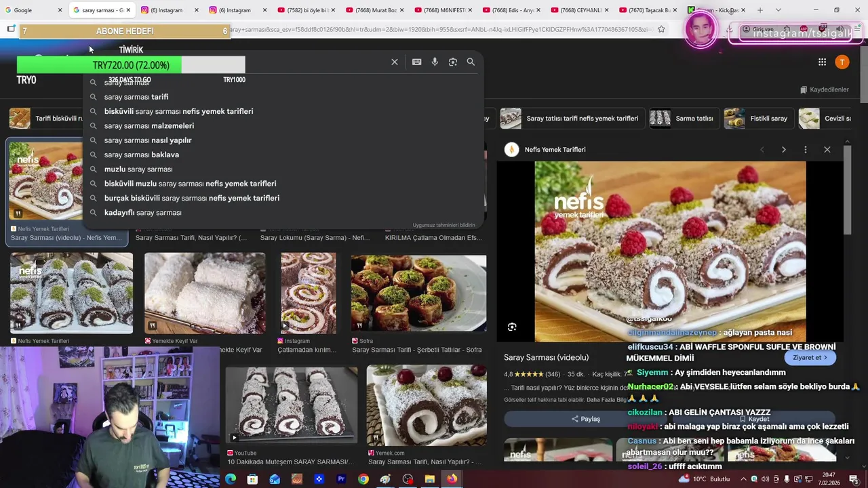
Task: Go to previous image in preview panel
Action: tap(762, 149)
